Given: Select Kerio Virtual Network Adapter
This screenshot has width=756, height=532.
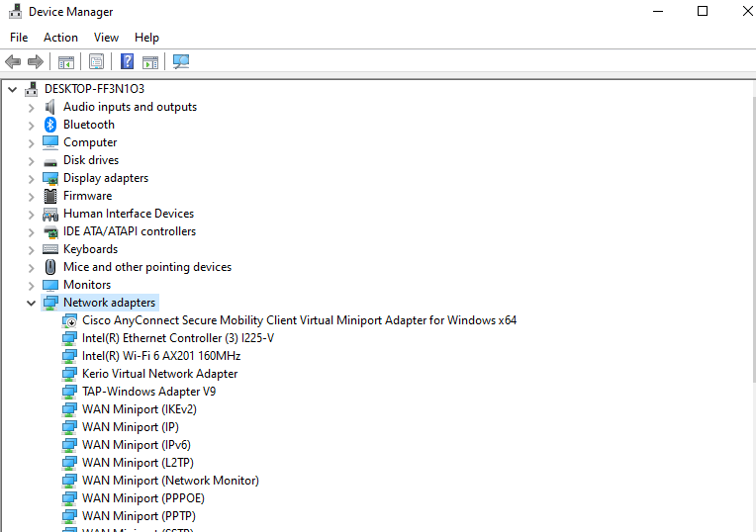Looking at the screenshot, I should pos(159,374).
